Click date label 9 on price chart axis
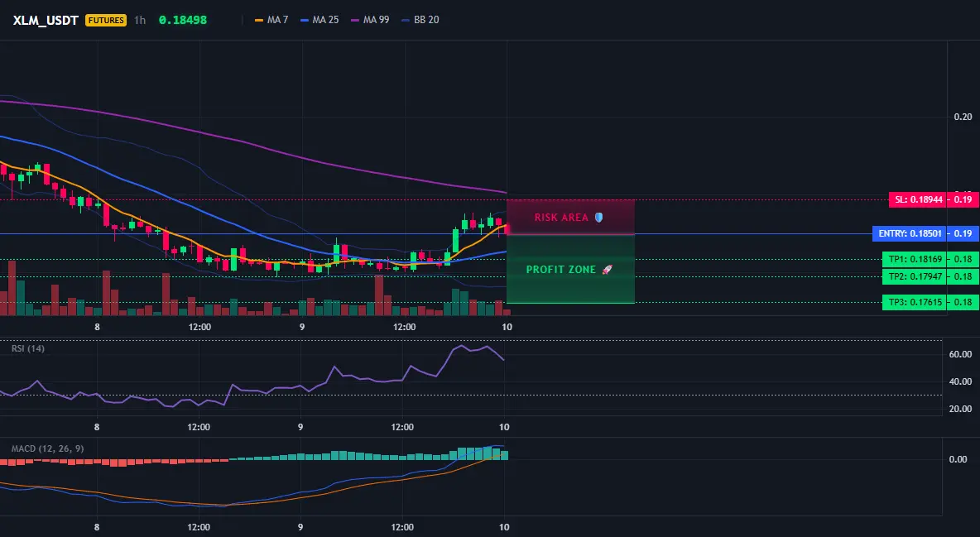 coord(302,327)
